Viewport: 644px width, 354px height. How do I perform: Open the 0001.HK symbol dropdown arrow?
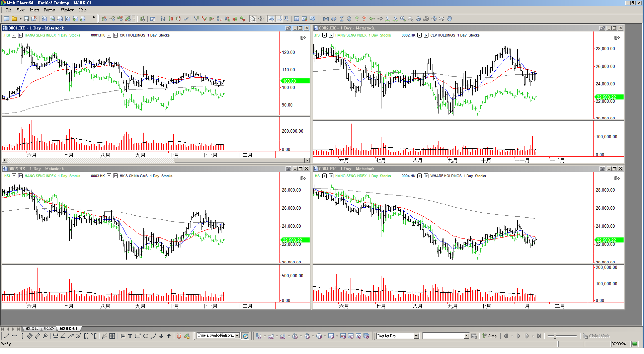click(x=109, y=35)
